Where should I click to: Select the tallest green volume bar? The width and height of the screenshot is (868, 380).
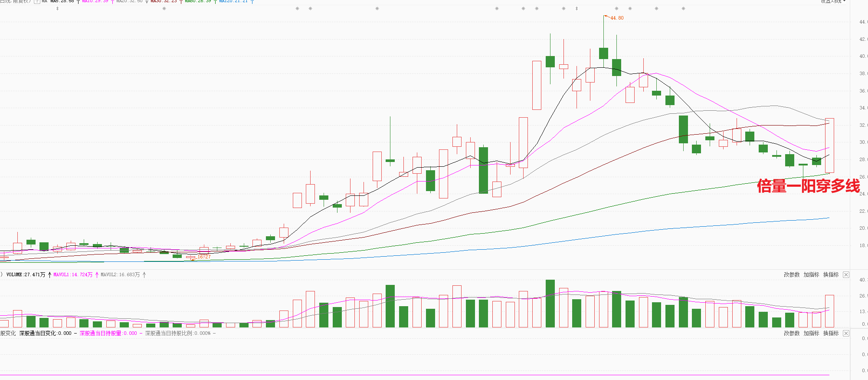pos(550,304)
